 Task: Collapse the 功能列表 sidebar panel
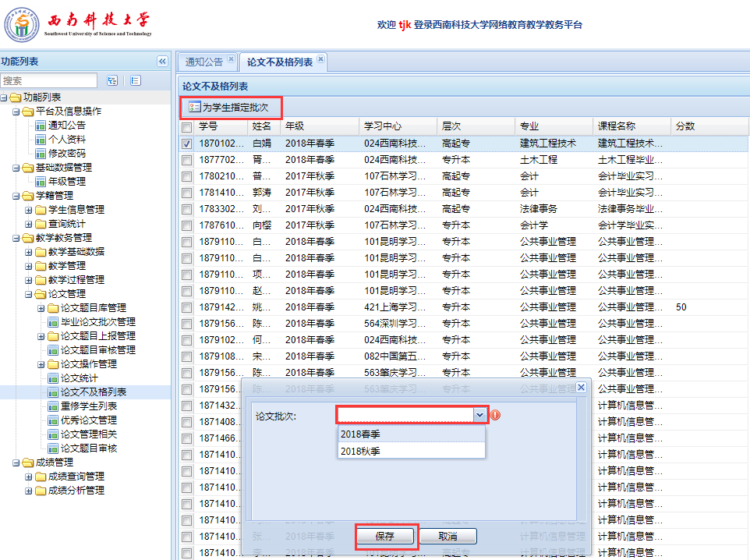coord(162,62)
